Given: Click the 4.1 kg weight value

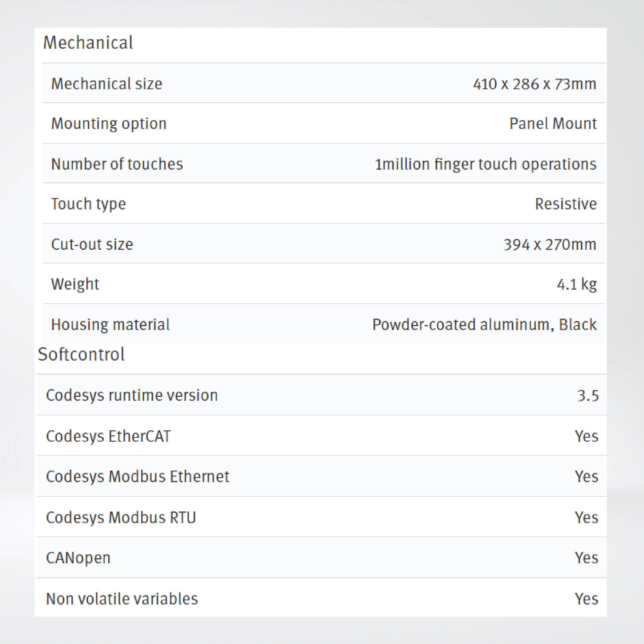Looking at the screenshot, I should click(x=576, y=284).
